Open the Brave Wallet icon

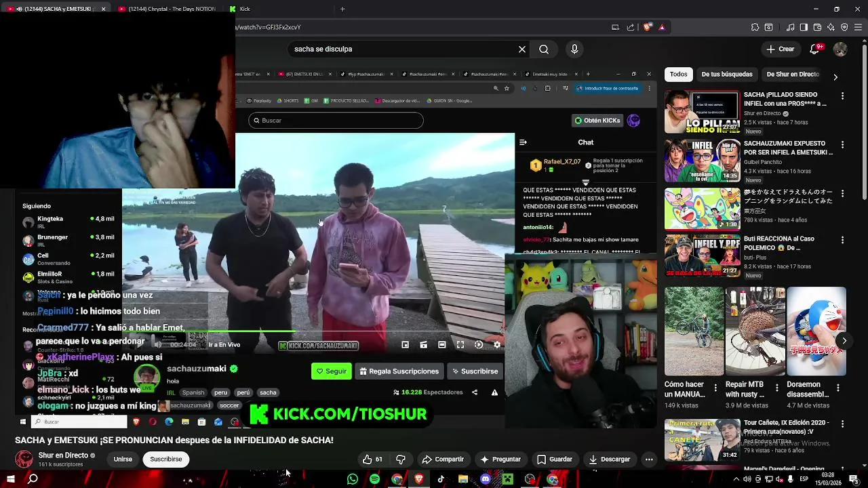817,27
